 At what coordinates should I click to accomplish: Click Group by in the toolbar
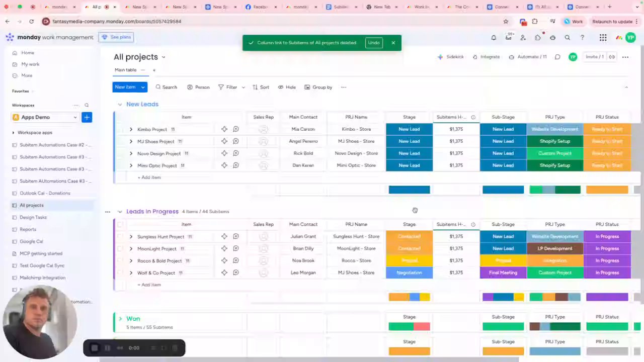(318, 87)
